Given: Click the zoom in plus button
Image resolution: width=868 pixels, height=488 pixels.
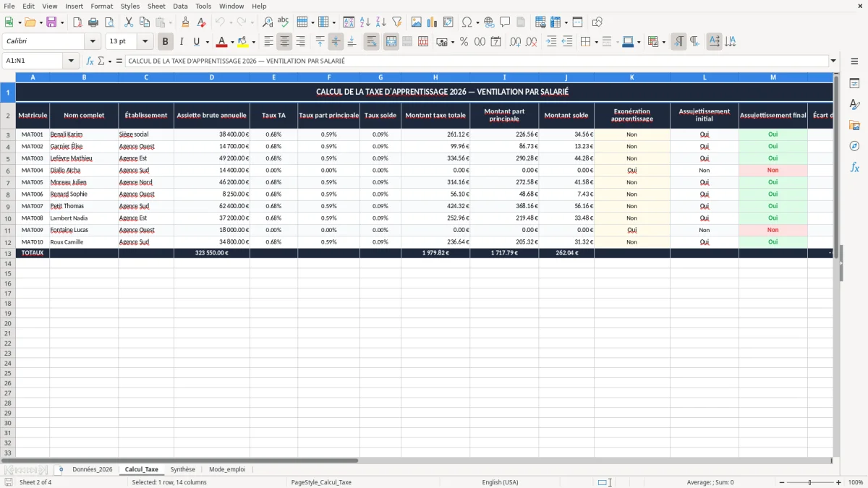Looking at the screenshot, I should [x=839, y=482].
